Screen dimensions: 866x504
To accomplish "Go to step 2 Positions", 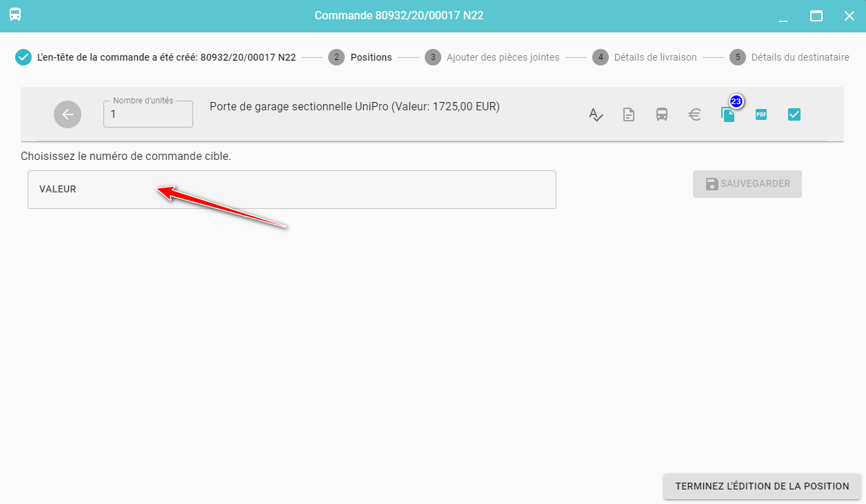I will (360, 57).
